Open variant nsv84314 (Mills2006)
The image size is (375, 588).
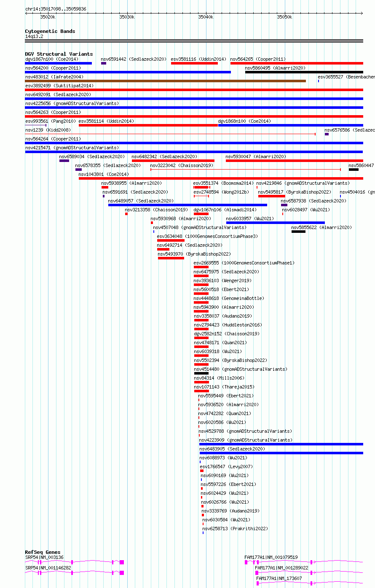click(x=201, y=382)
